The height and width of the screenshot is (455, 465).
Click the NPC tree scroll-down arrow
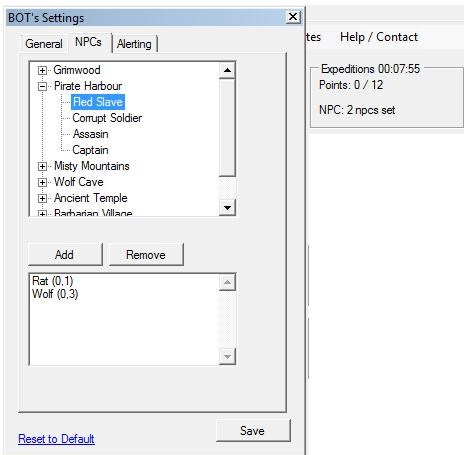[228, 208]
